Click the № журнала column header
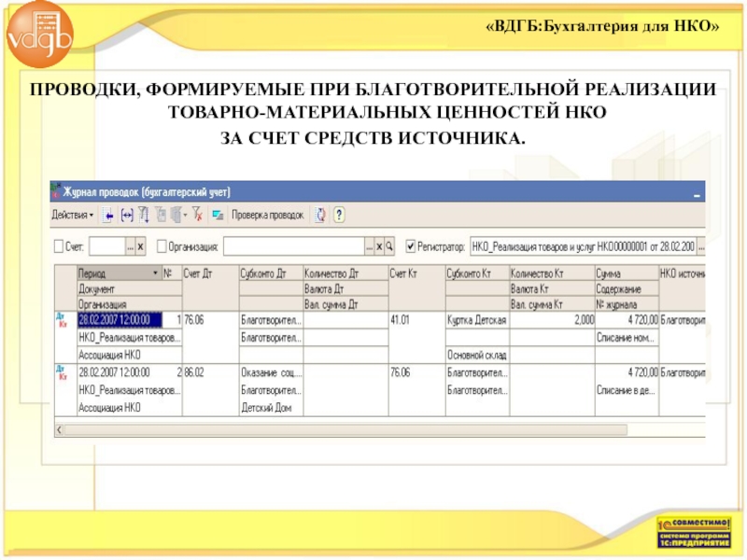 pyautogui.click(x=627, y=304)
